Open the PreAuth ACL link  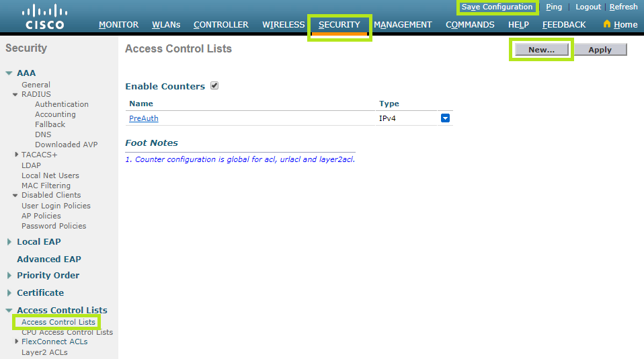[143, 118]
